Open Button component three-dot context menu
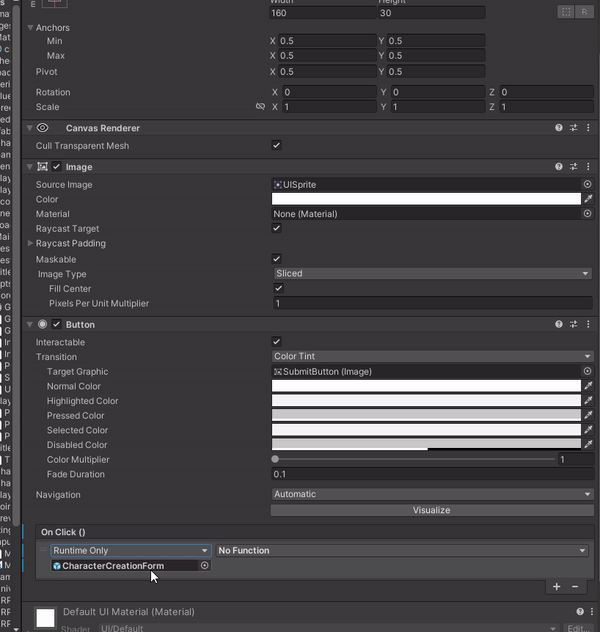Viewport: 600px width, 632px height. pos(588,324)
